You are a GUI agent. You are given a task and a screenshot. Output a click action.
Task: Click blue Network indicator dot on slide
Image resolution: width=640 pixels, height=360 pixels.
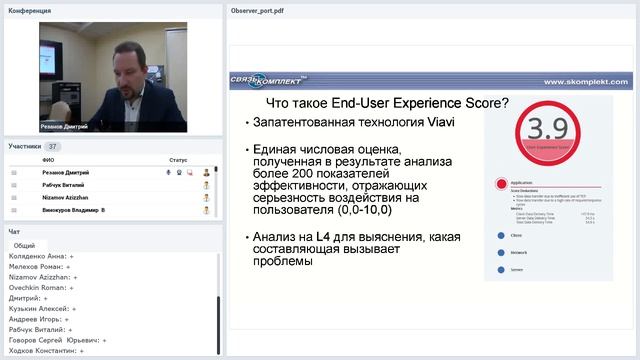click(x=501, y=253)
